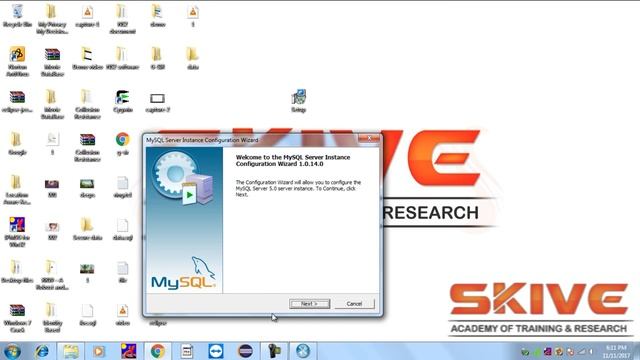The width and height of the screenshot is (640, 360).
Task: Select the Server data folder on the desktop
Action: pyautogui.click(x=87, y=229)
